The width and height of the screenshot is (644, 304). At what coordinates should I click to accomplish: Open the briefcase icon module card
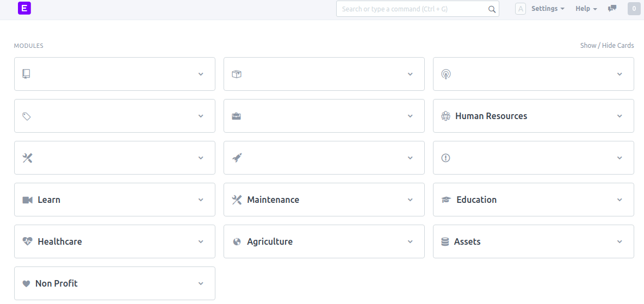coord(324,116)
